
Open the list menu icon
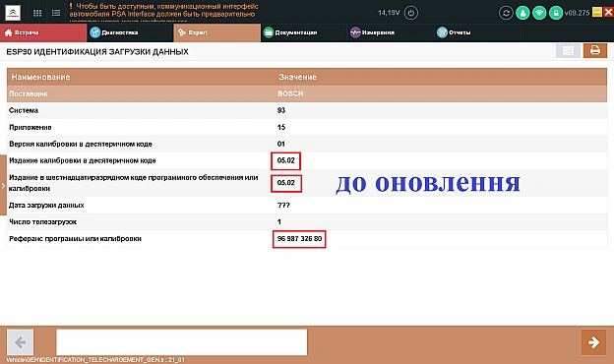56,13
